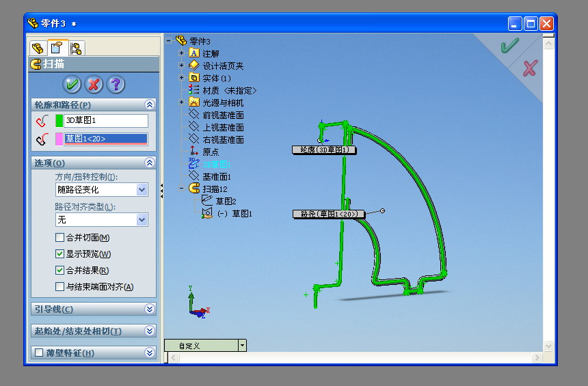Click the panel splitter handle
This screenshot has width=588, height=386.
[161, 191]
